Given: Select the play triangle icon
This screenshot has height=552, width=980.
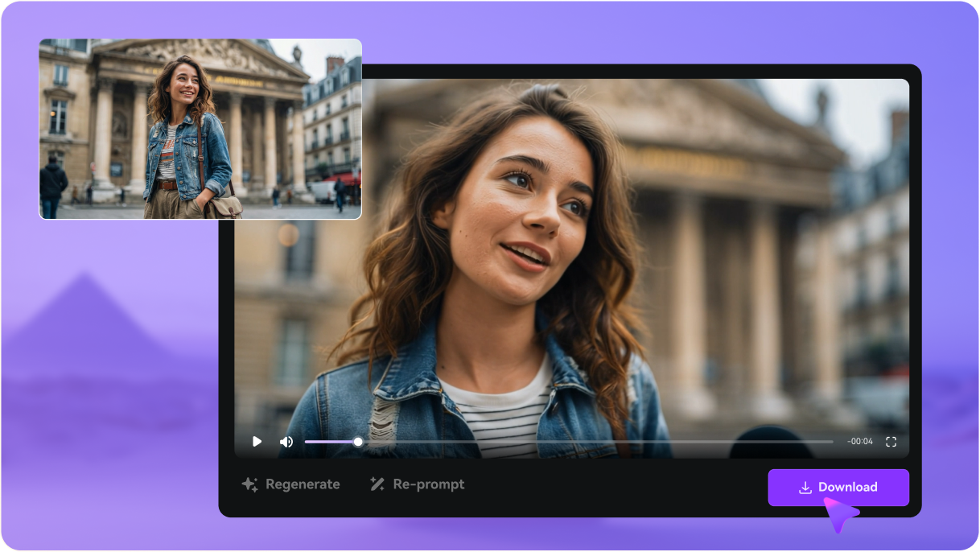Looking at the screenshot, I should [x=257, y=441].
